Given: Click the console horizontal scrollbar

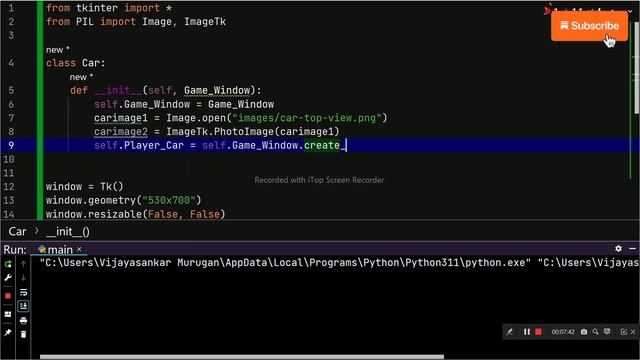Looking at the screenshot, I should (242, 357).
